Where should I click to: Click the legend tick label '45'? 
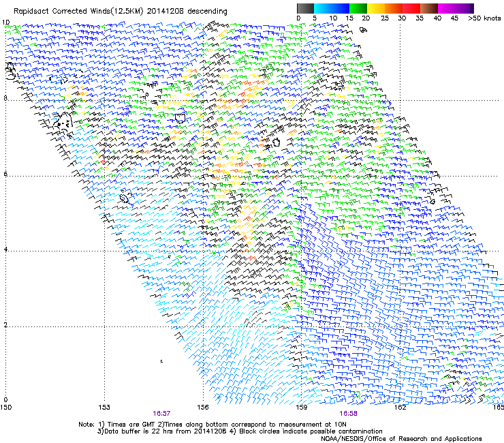point(454,18)
